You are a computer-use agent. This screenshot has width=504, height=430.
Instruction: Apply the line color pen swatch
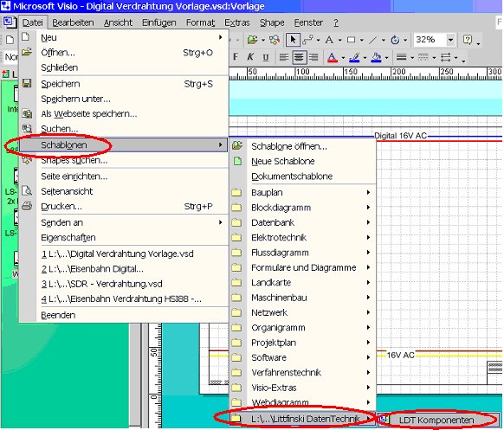tap(354, 57)
